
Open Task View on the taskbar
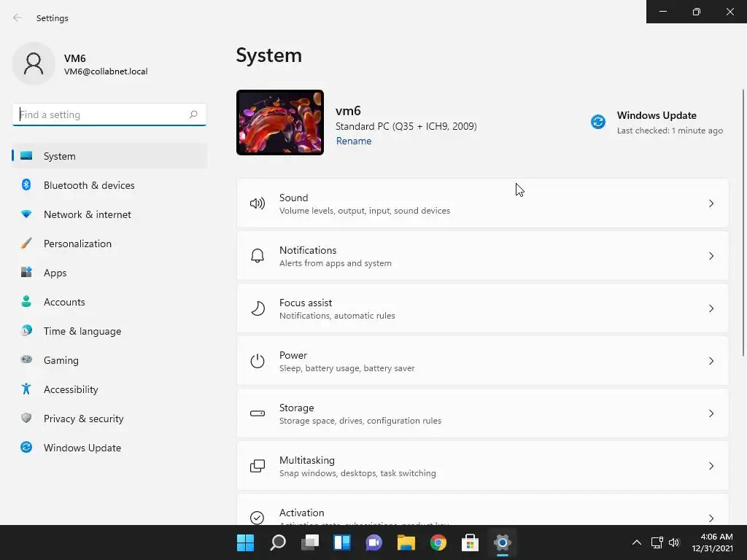[309, 542]
